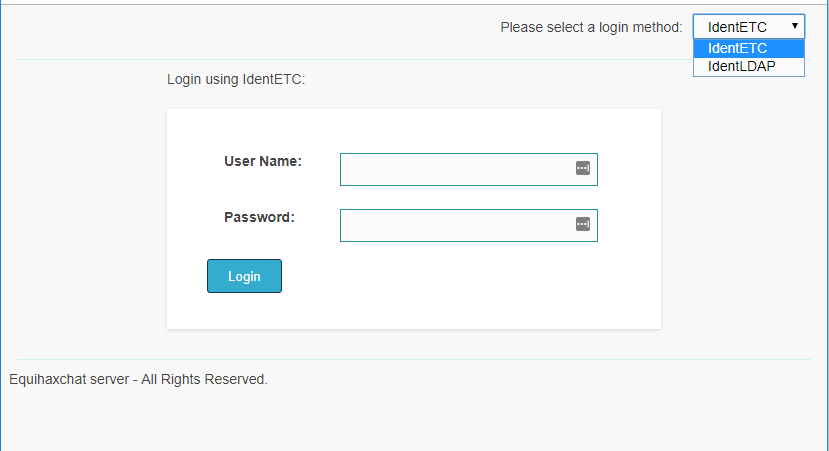The image size is (829, 451).
Task: Focus the User Name input field
Action: pyautogui.click(x=456, y=169)
